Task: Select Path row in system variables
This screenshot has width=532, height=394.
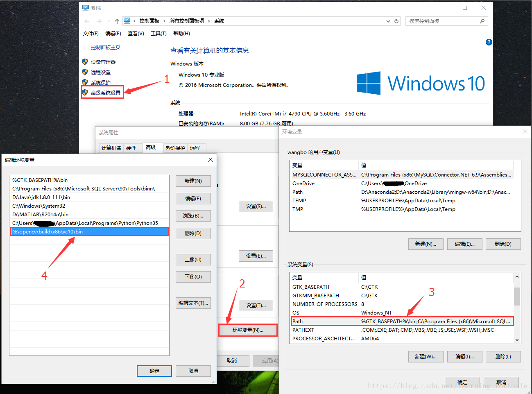Action: pos(401,322)
